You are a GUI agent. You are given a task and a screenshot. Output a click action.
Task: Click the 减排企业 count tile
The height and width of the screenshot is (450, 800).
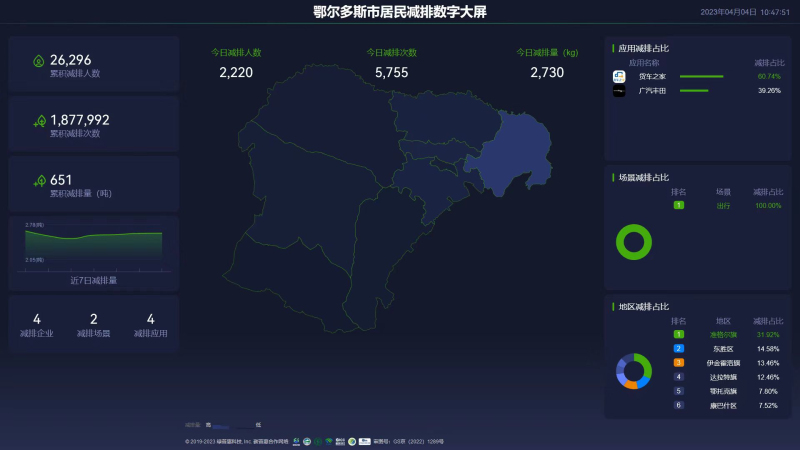click(x=37, y=324)
